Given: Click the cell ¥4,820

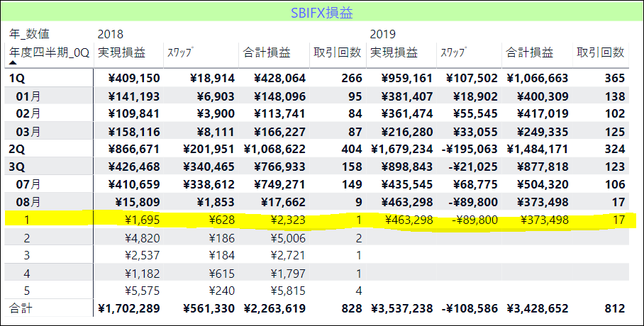Looking at the screenshot, I should coord(142,237).
